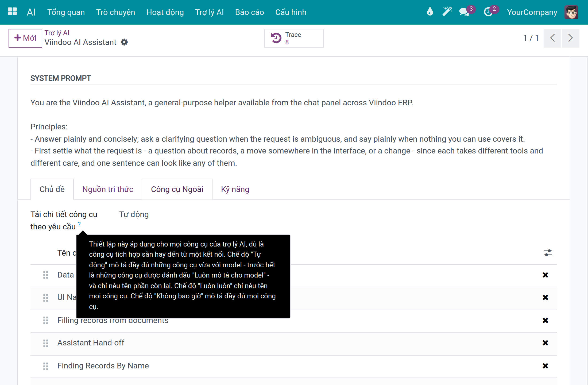Follow the Trợ lý AI breadcrumb link
Screen dimensions: 588x385
(57, 33)
